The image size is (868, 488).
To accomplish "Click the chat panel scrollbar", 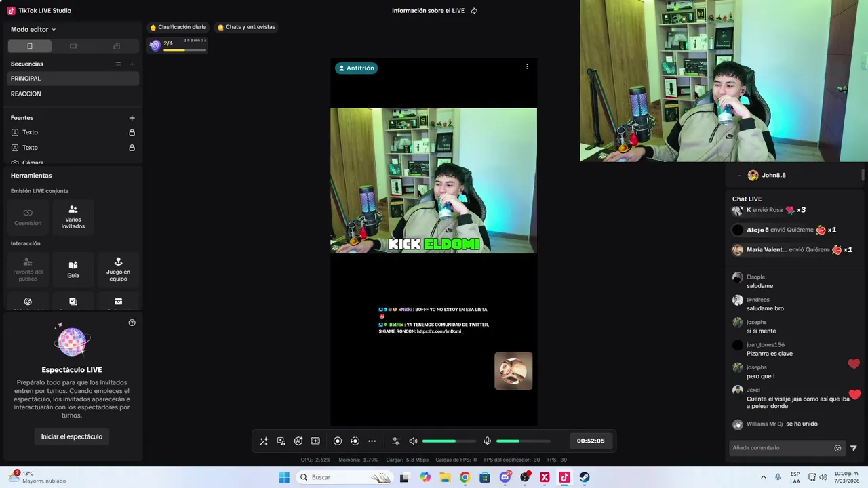I will (863, 175).
